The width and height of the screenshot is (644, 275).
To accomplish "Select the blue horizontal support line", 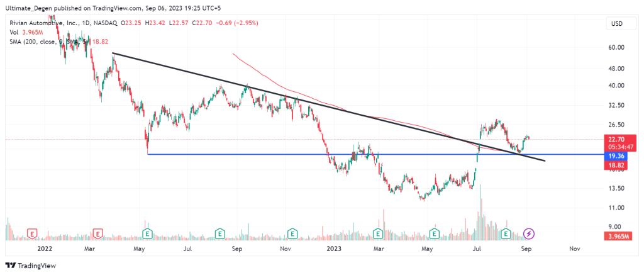I will [376, 154].
